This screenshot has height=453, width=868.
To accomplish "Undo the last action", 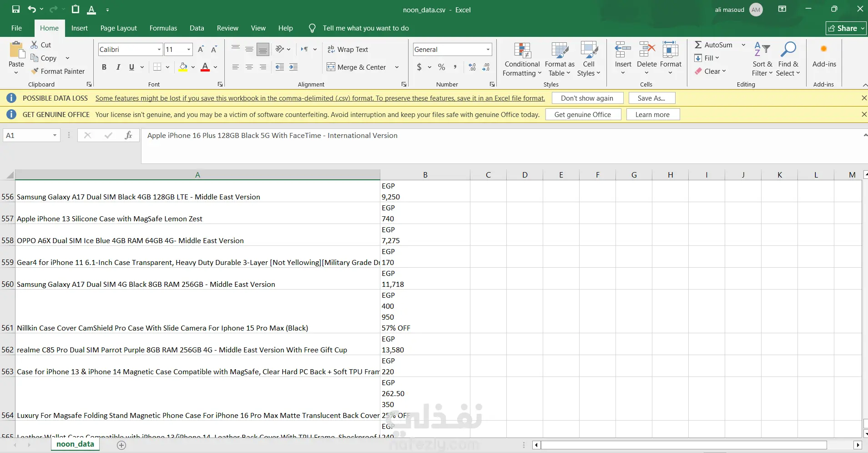I will (31, 9).
